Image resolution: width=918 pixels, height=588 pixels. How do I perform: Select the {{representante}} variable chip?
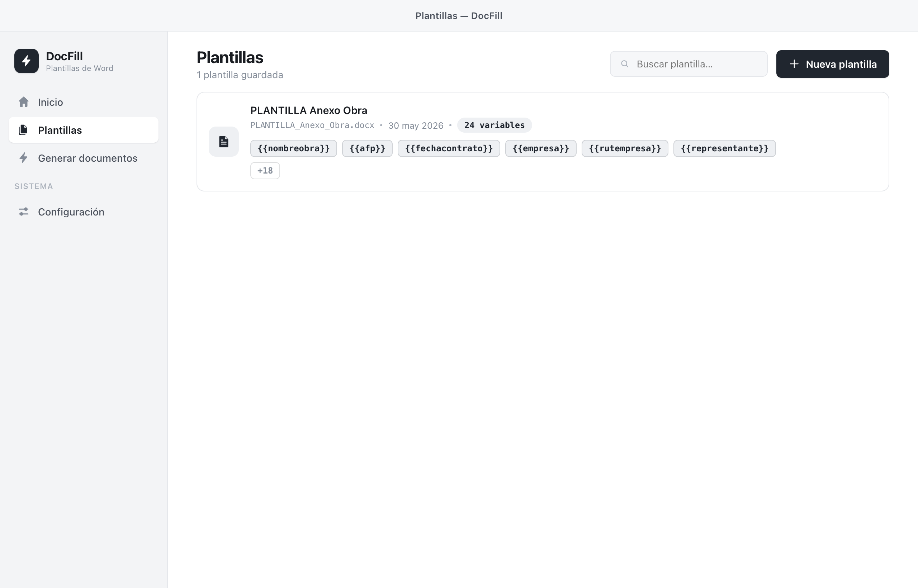click(724, 148)
